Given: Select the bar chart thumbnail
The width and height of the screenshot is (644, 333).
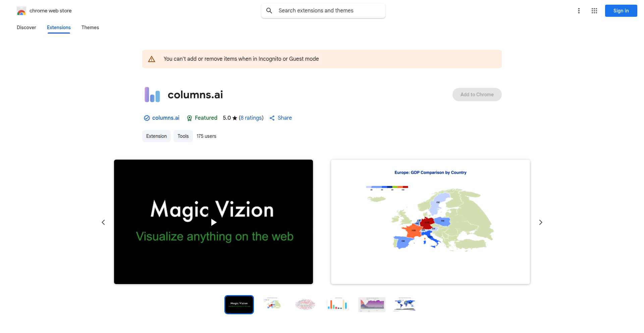Looking at the screenshot, I should 338,304.
